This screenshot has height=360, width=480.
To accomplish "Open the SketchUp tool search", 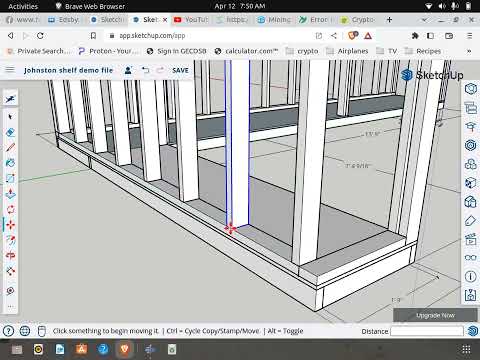I will click(10, 99).
